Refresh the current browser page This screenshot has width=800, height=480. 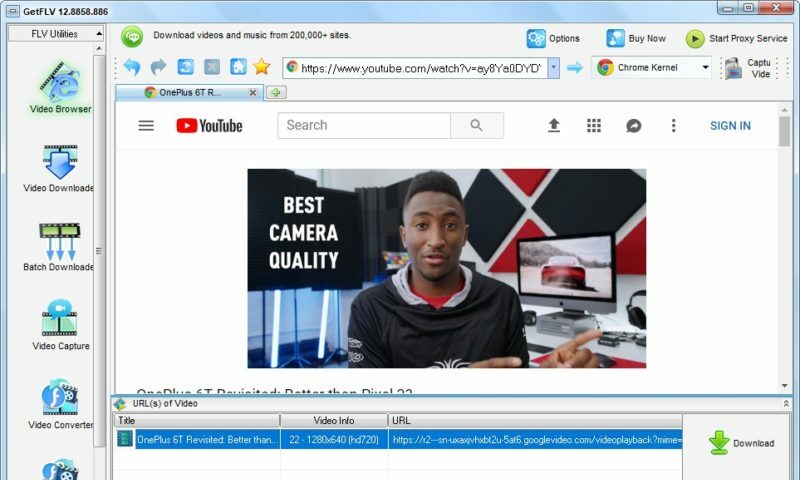tap(185, 67)
